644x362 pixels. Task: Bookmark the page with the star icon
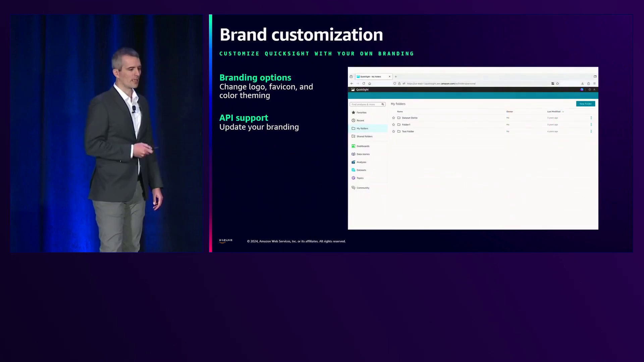pyautogui.click(x=557, y=84)
